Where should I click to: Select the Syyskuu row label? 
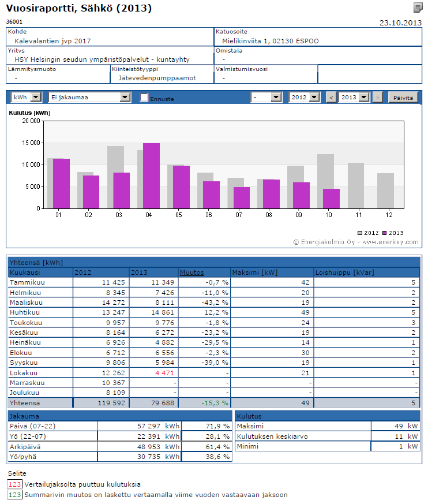tap(24, 363)
